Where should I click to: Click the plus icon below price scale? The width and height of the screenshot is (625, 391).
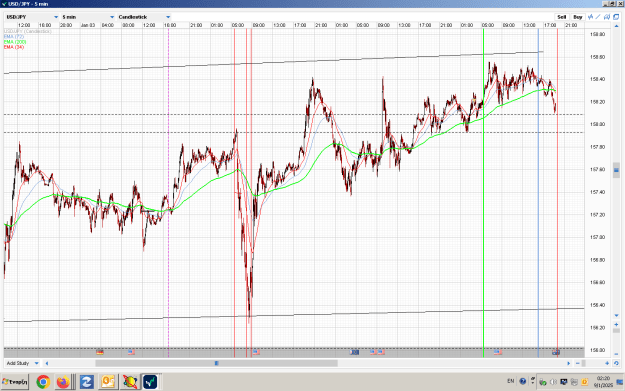(x=616, y=324)
